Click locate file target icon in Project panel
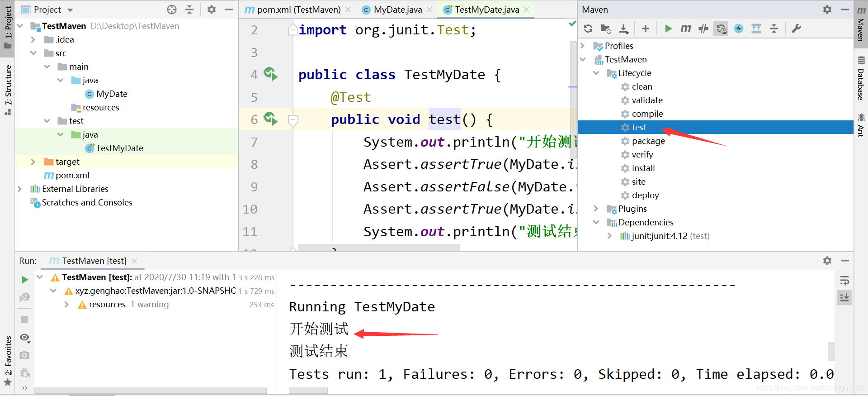This screenshot has height=396, width=868. (172, 10)
